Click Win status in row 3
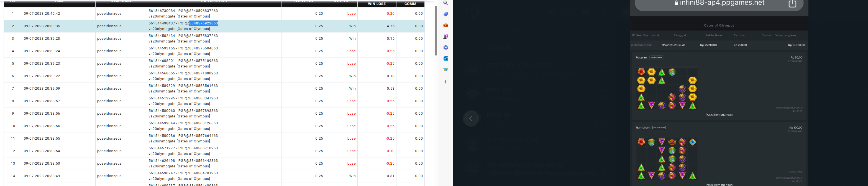This screenshot has height=186, width=868. click(x=352, y=39)
